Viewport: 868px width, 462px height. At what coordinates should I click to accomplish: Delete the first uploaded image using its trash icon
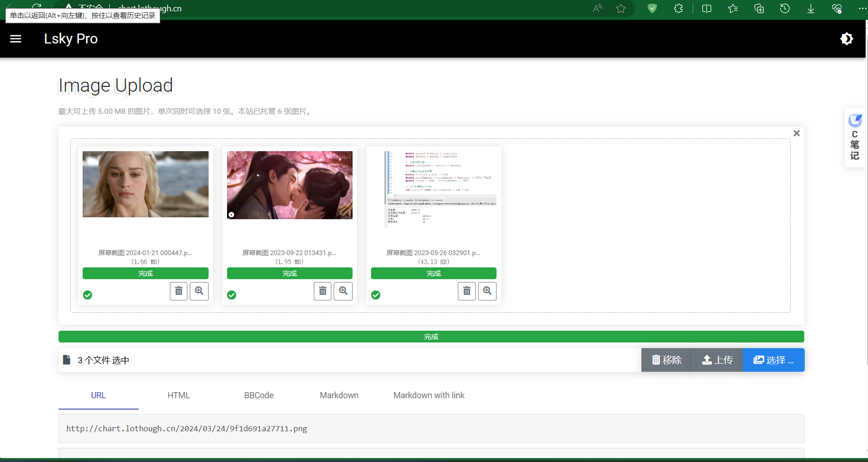coord(178,291)
